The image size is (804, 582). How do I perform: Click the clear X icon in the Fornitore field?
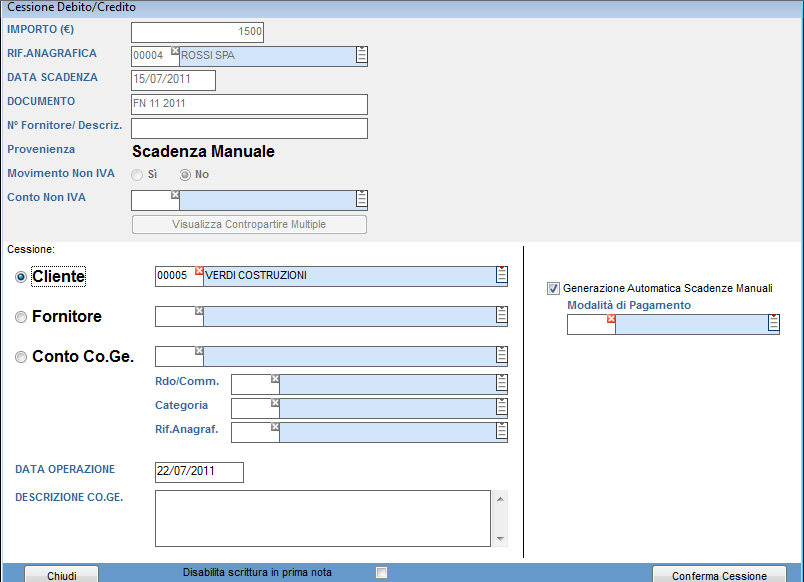pyautogui.click(x=198, y=311)
